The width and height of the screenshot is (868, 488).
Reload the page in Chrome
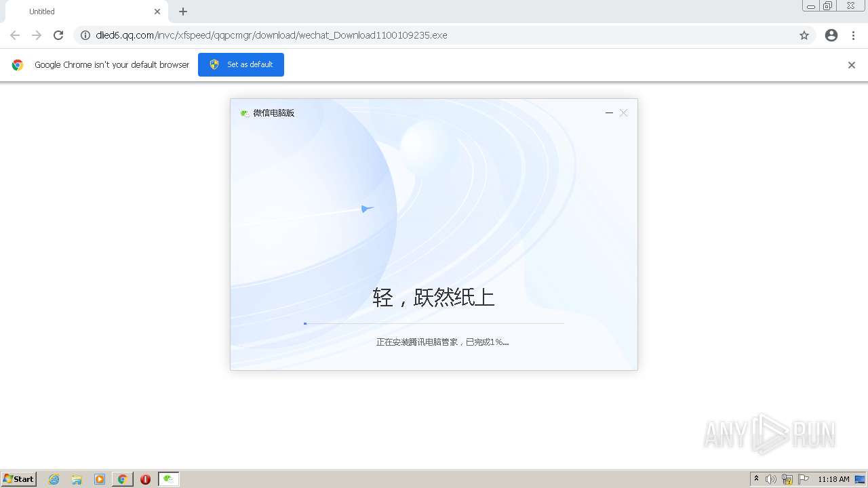58,35
